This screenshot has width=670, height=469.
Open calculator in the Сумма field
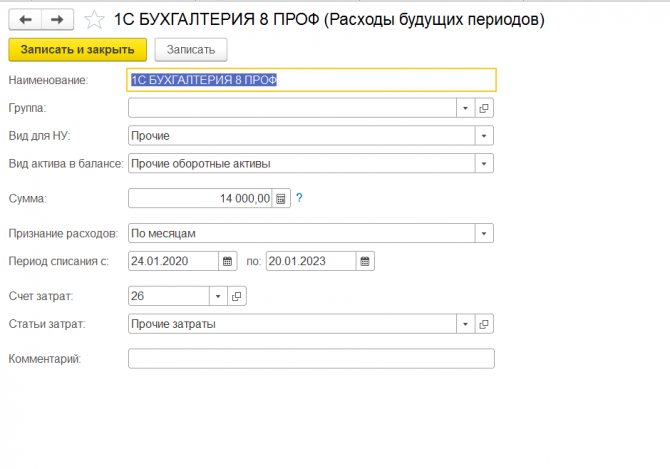[281, 199]
